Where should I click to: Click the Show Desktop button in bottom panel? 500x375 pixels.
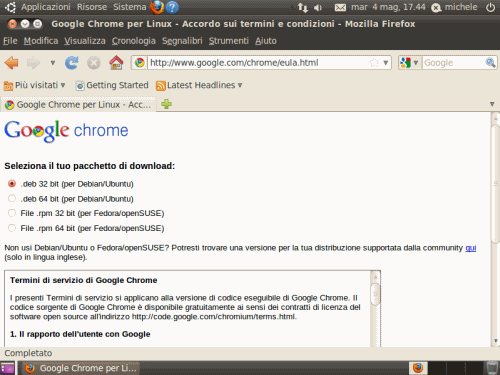point(7,368)
